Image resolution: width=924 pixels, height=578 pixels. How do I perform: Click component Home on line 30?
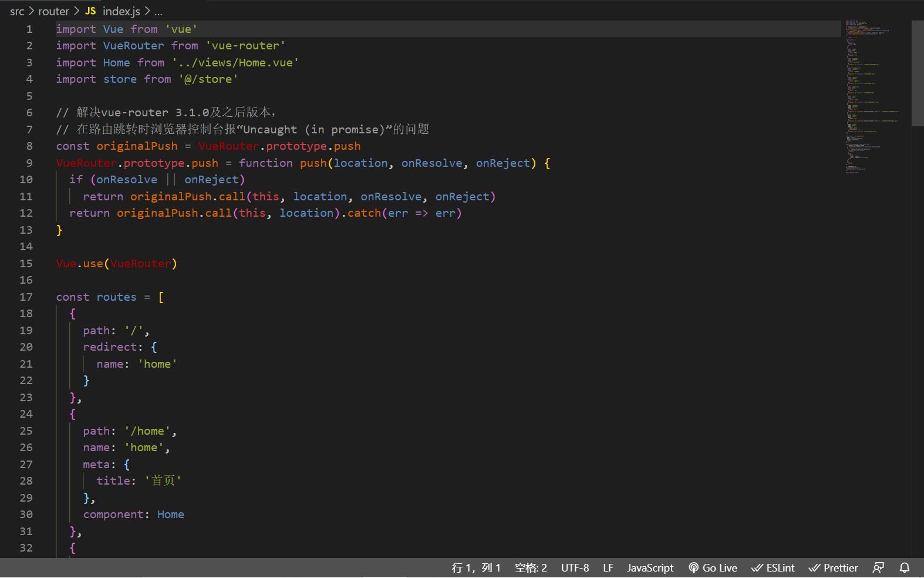tap(133, 514)
